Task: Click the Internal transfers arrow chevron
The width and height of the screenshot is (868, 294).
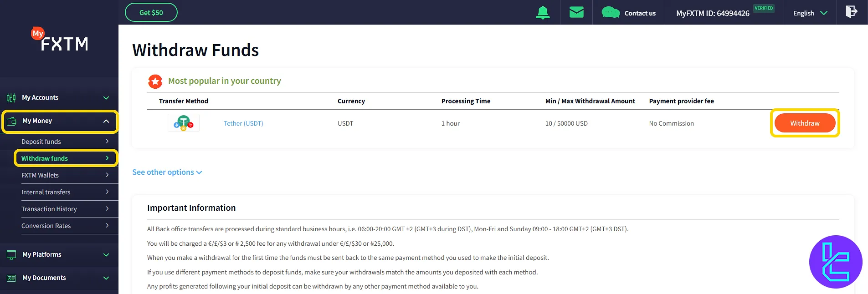Action: (107, 192)
